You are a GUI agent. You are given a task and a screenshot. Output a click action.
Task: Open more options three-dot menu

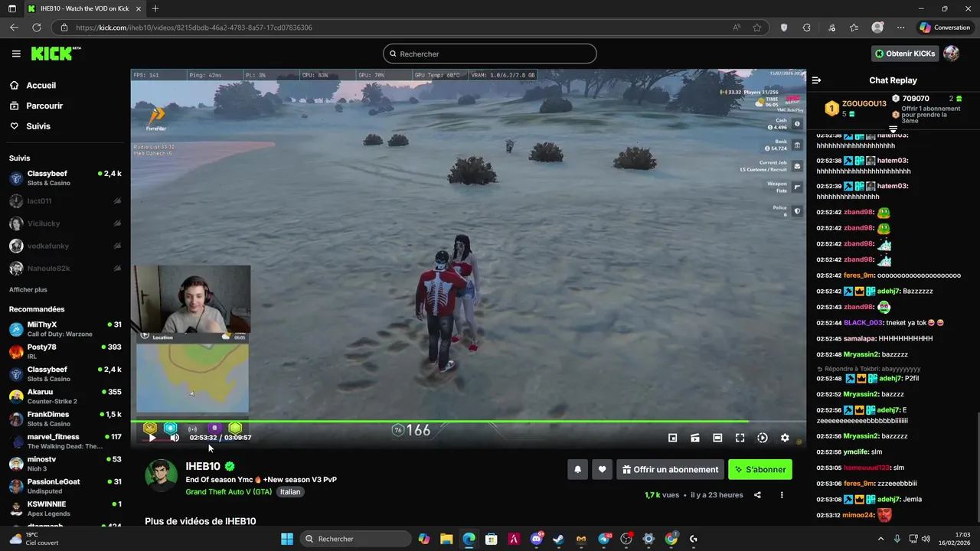tap(782, 495)
